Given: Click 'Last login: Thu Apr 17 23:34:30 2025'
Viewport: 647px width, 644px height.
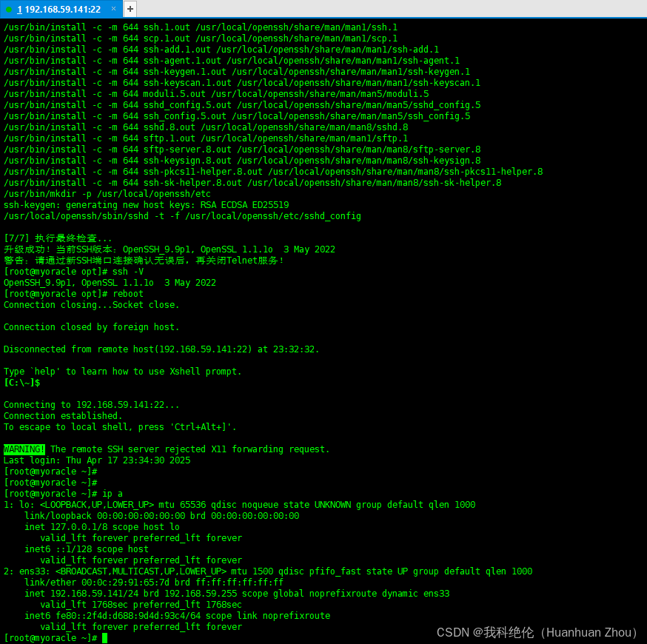Looking at the screenshot, I should coord(97,460).
